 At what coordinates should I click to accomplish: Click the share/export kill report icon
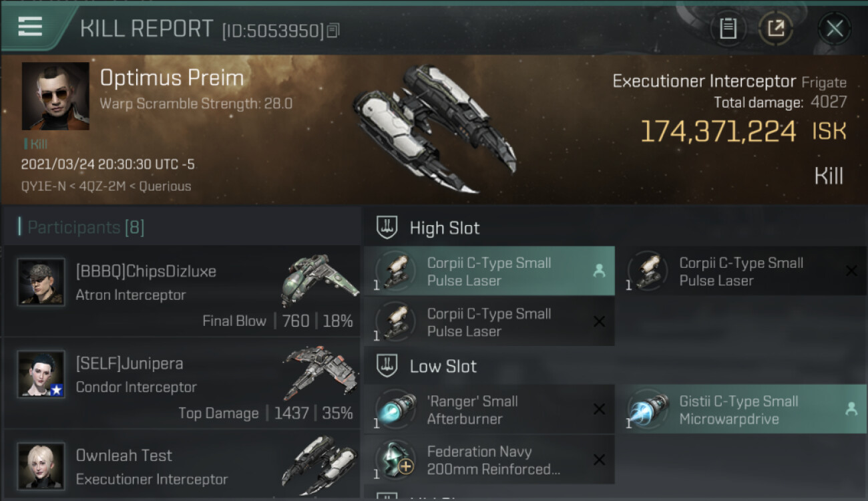776,29
